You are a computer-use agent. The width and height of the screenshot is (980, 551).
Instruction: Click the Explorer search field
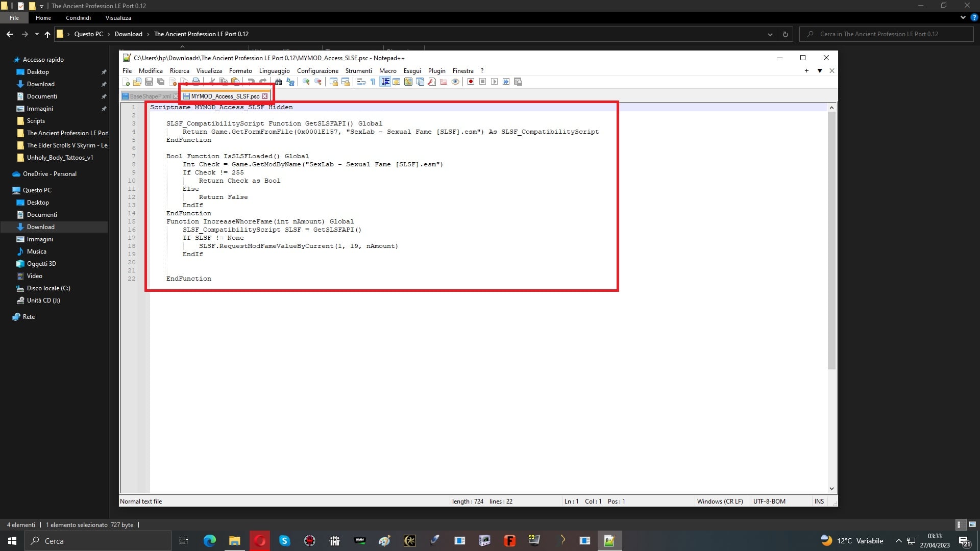887,34
